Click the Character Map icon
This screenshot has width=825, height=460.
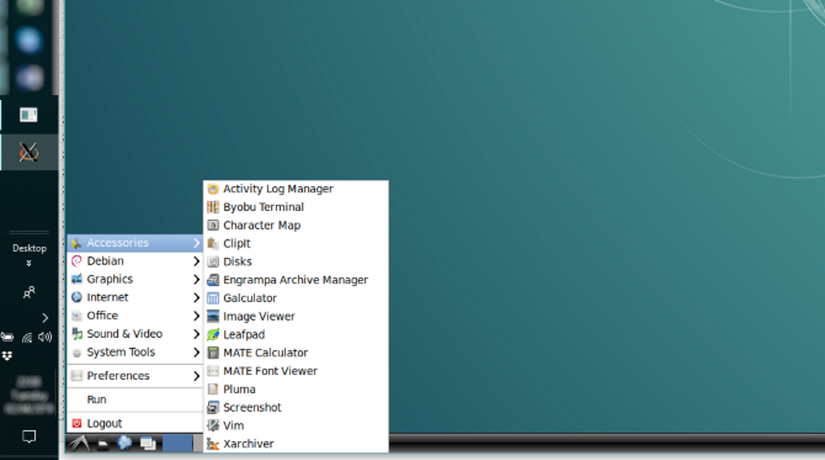(213, 225)
